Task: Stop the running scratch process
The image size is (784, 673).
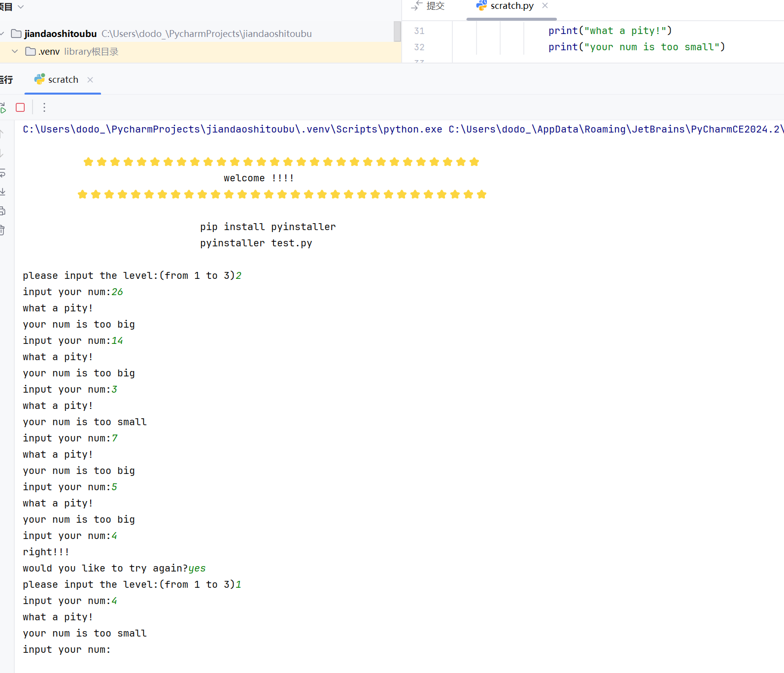Action: coord(20,107)
